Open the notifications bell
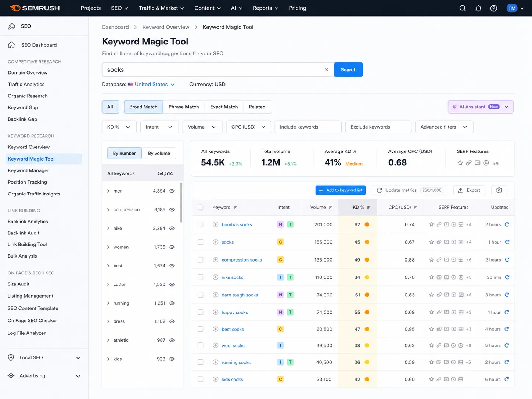The width and height of the screenshot is (532, 399). click(478, 8)
